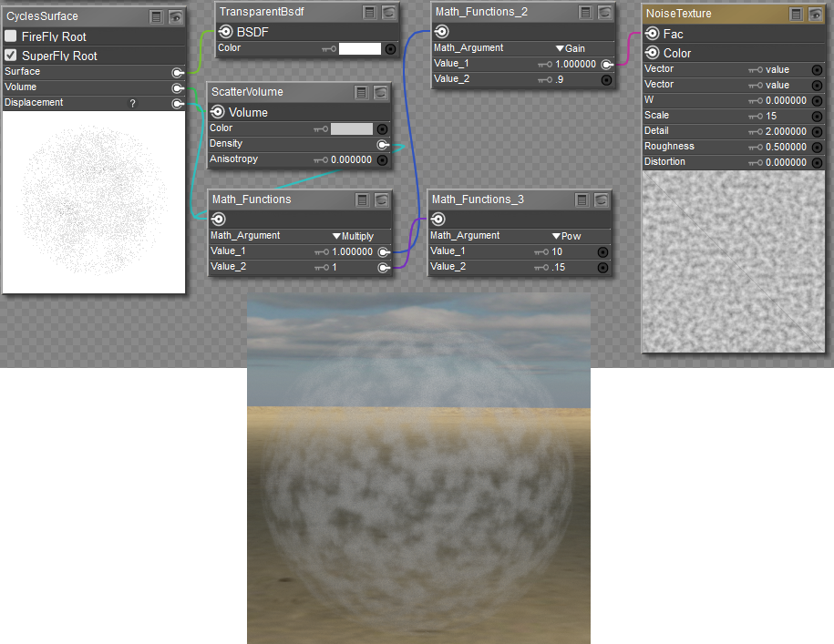Click the gray ScatterVolume Color swatch

(351, 128)
